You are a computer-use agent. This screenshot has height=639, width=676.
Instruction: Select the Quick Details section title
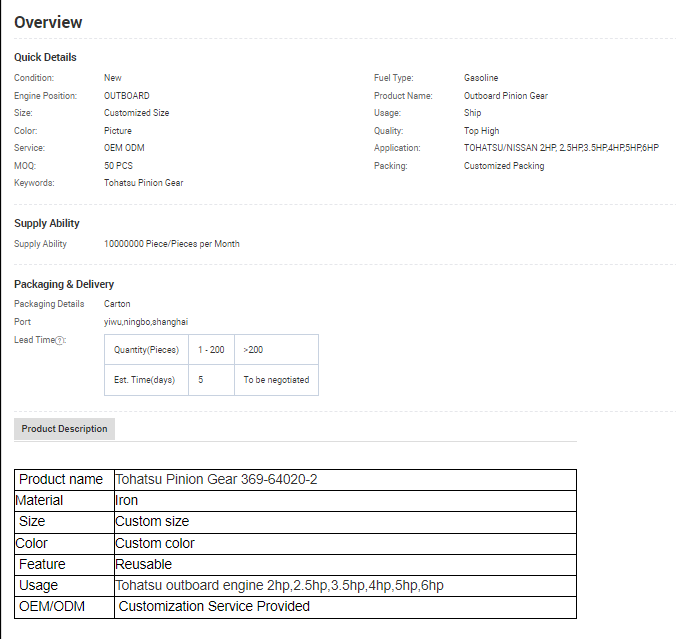45,57
